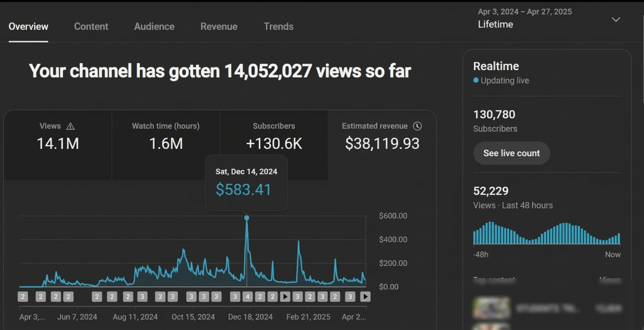Click the $400.00 axis label
Image resolution: width=644 pixels, height=330 pixels.
(393, 239)
